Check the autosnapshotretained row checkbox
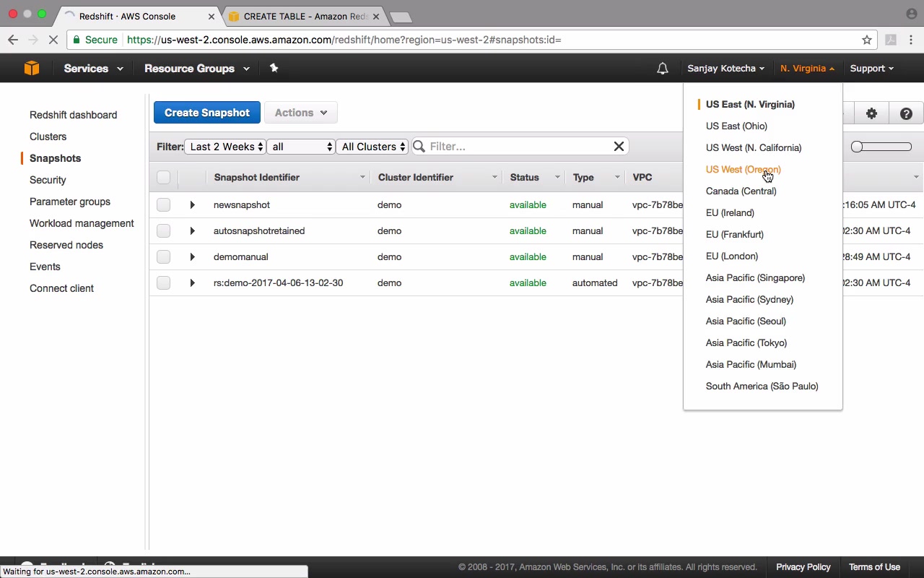924x578 pixels. click(x=163, y=230)
